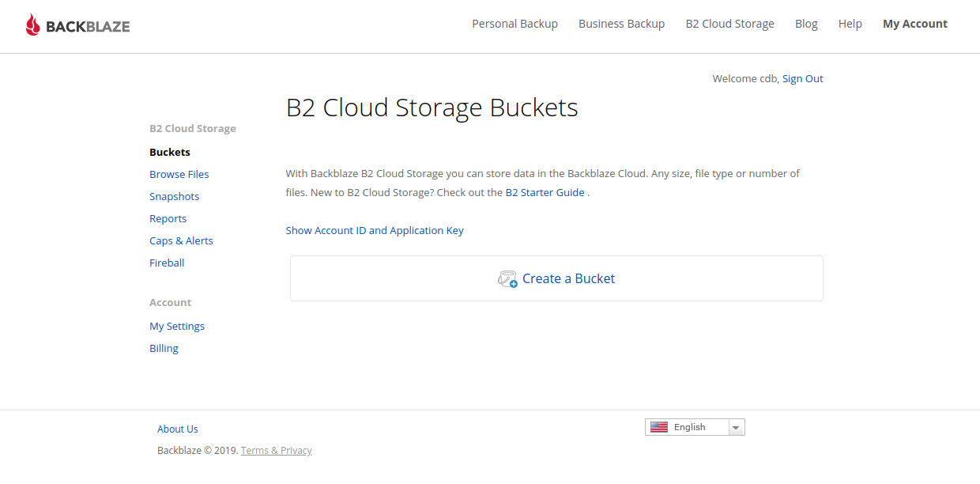Open the About Us footer link
This screenshot has width=980, height=484.
(x=178, y=429)
